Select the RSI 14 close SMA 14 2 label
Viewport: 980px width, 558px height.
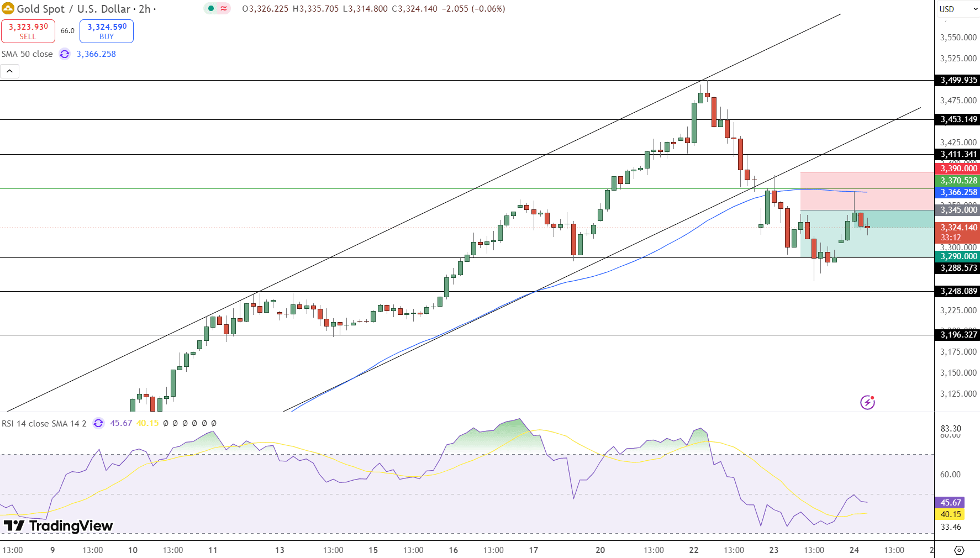coord(44,423)
